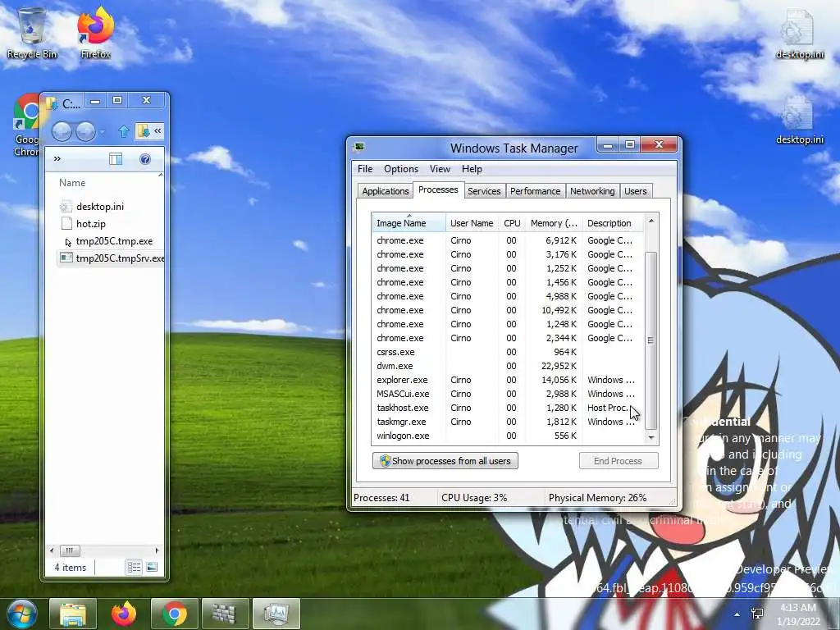Open the Recycle Bin desktop icon

pyautogui.click(x=32, y=33)
